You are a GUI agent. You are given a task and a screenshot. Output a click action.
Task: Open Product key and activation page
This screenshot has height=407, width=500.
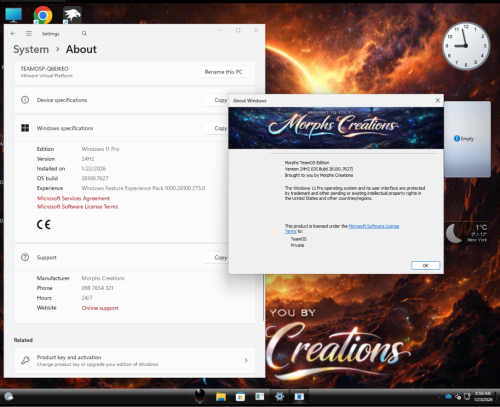coord(135,360)
